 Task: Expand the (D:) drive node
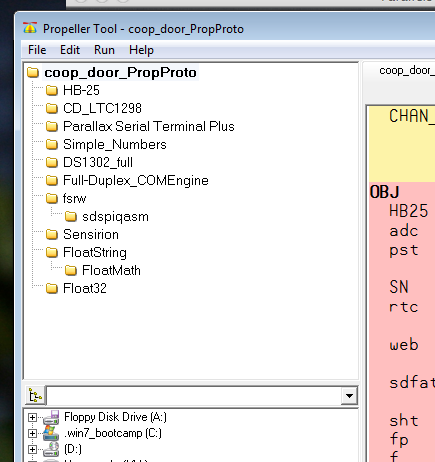click(32, 449)
